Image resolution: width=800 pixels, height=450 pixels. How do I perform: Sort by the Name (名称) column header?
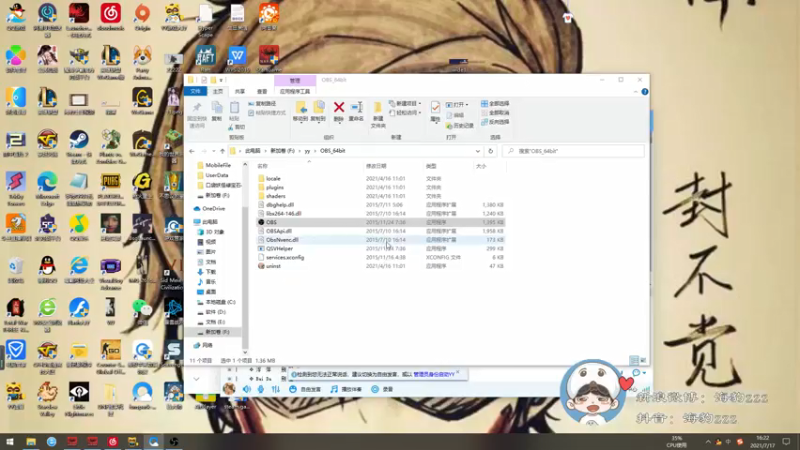pyautogui.click(x=263, y=166)
